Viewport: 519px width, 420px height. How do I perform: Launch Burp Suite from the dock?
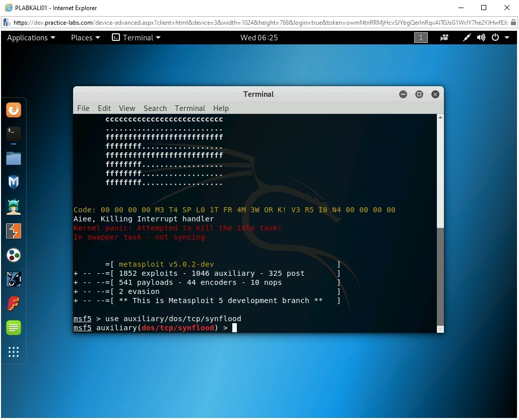click(x=14, y=231)
